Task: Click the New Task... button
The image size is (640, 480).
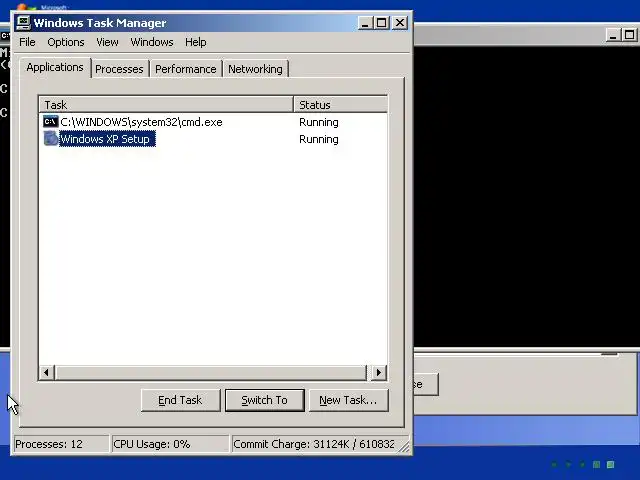Action: [x=349, y=400]
